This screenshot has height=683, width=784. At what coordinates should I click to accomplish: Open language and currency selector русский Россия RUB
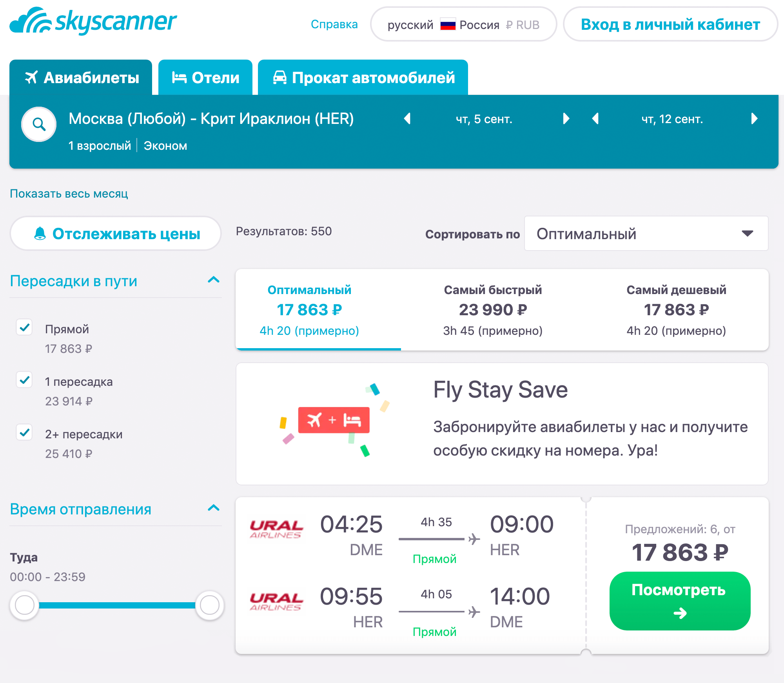(463, 24)
